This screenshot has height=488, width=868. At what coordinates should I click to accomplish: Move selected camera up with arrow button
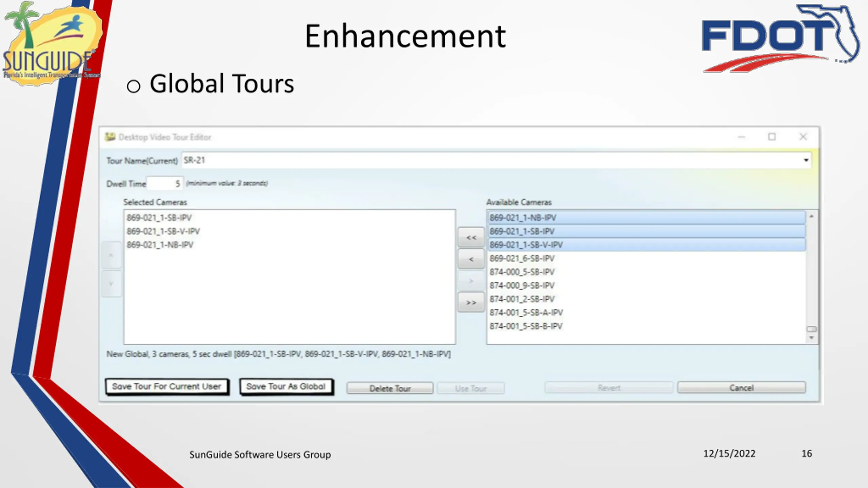(111, 255)
